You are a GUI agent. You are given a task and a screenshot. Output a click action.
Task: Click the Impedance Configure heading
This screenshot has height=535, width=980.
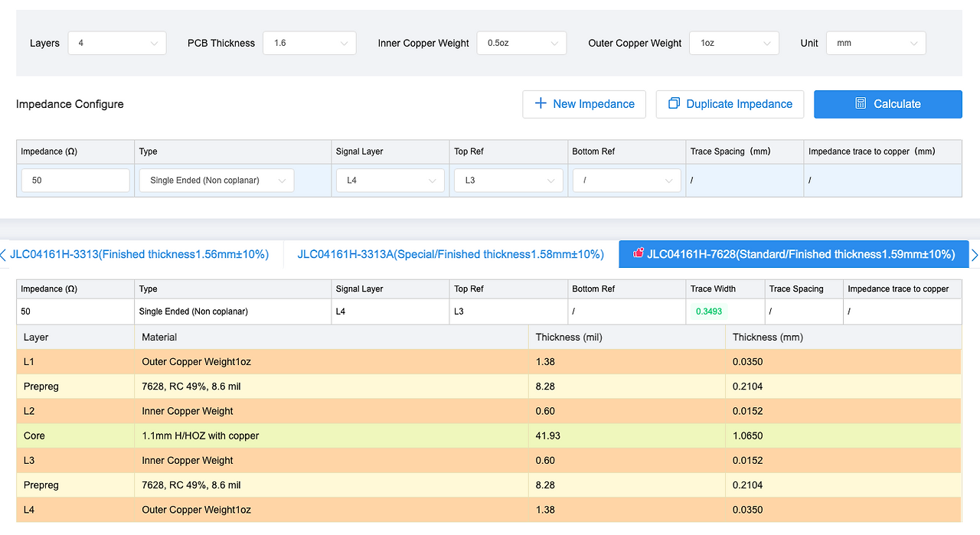click(70, 104)
